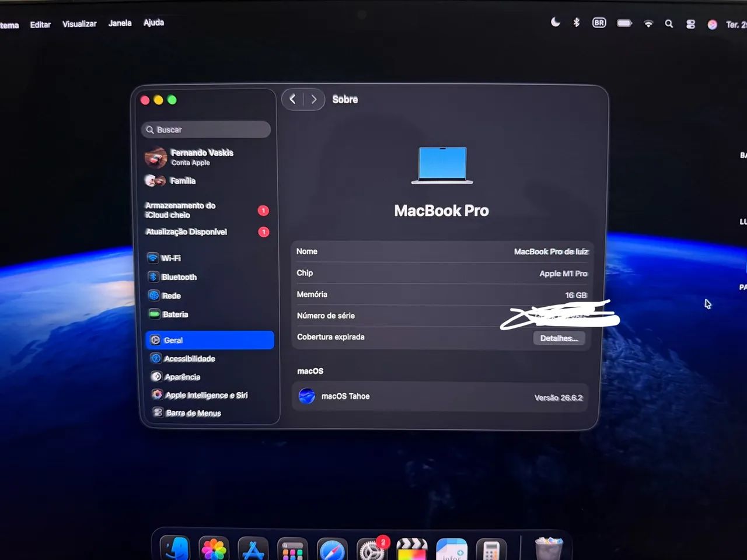The height and width of the screenshot is (560, 747).
Task: Click the battery status icon in menu bar
Action: (624, 23)
